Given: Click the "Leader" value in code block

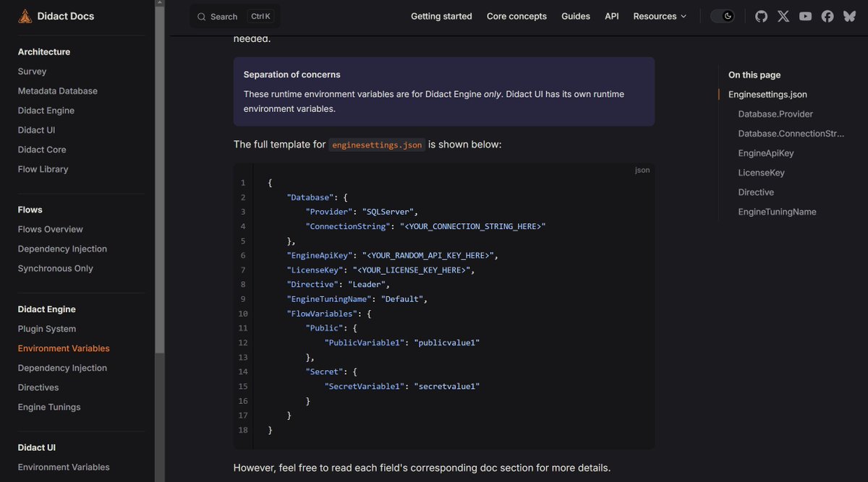Looking at the screenshot, I should (367, 284).
